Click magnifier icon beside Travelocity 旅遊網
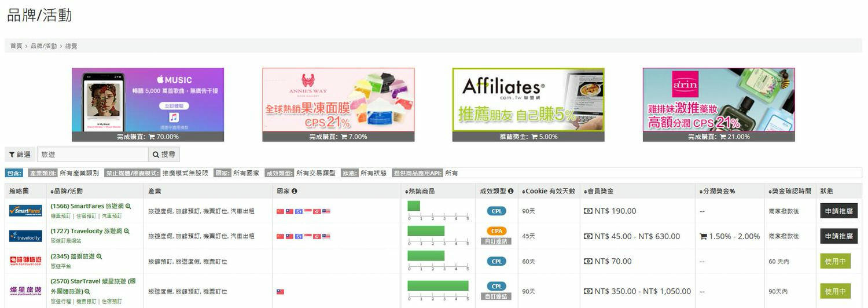The height and width of the screenshot is (308, 868). pos(126,231)
